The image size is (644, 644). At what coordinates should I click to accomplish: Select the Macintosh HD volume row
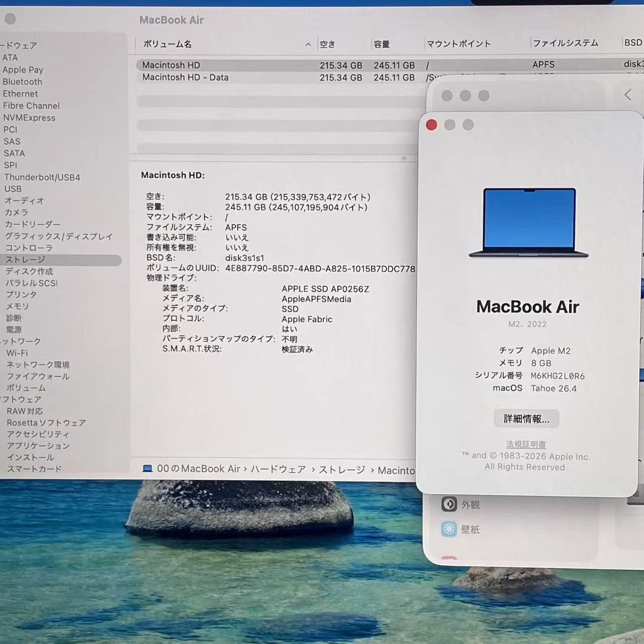click(x=227, y=65)
